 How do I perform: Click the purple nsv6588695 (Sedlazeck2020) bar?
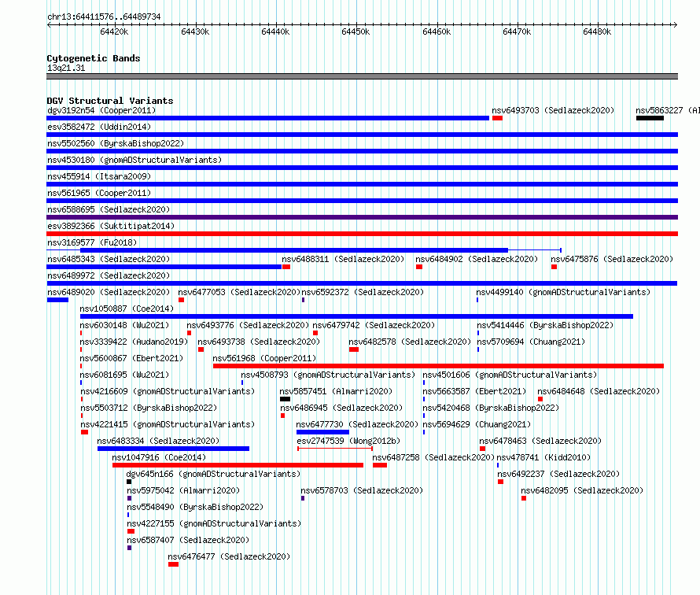(362, 217)
